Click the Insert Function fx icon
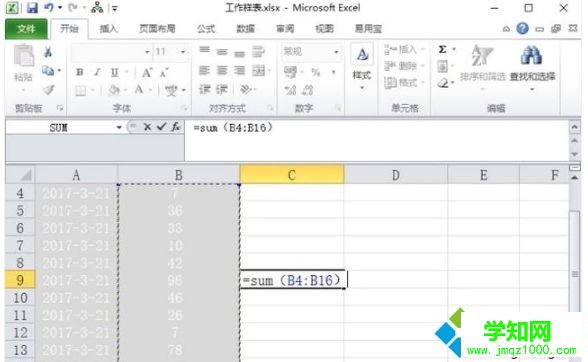 point(176,127)
